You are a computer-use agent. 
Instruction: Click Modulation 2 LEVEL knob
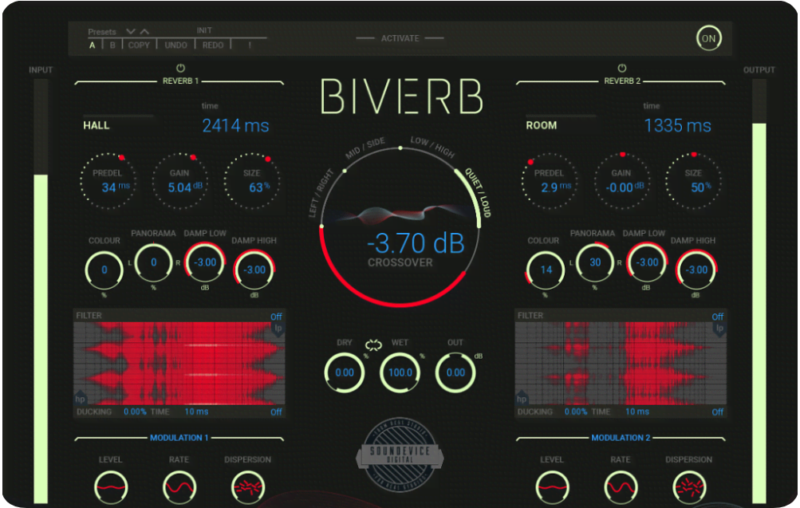tap(552, 488)
